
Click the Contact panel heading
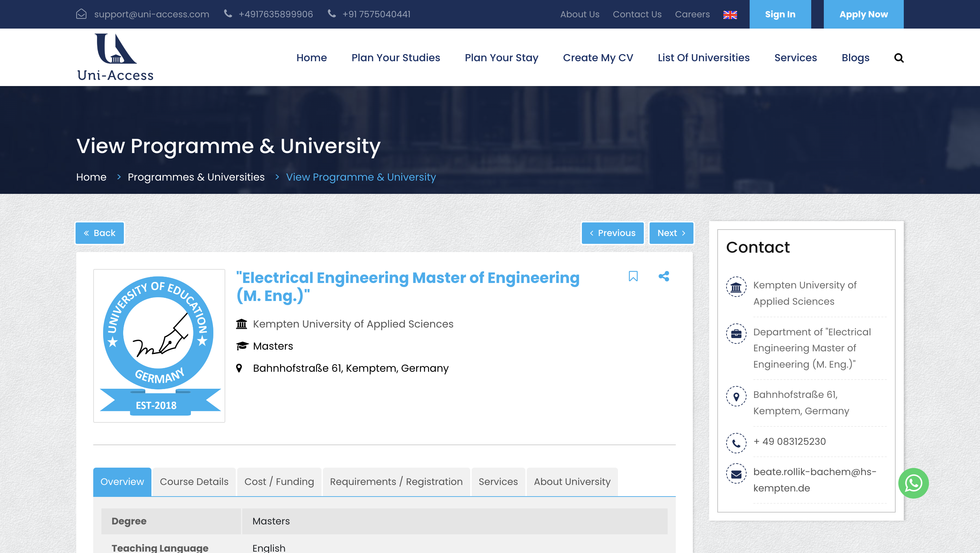tap(758, 247)
